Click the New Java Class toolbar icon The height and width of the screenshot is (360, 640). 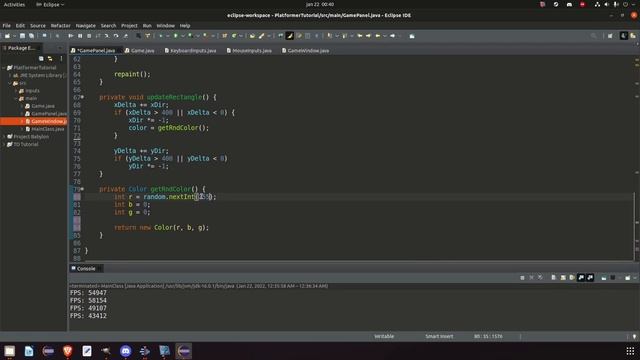click(234, 36)
